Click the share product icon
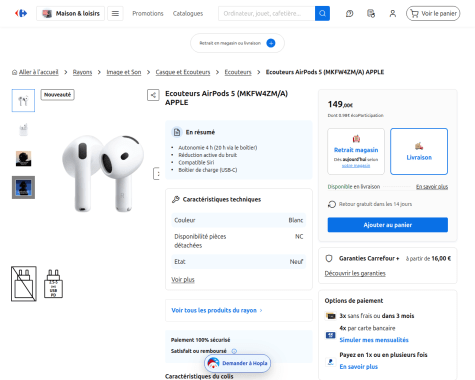475x380 pixels. tap(153, 95)
